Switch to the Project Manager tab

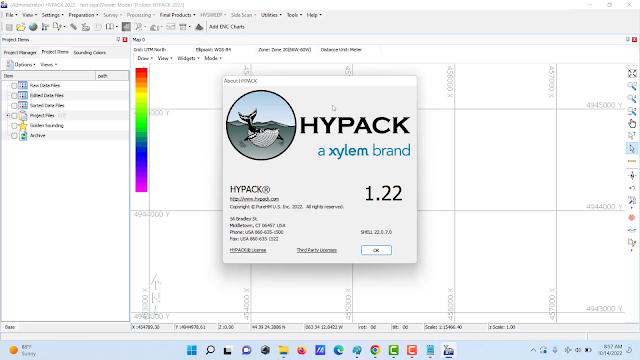(20, 53)
